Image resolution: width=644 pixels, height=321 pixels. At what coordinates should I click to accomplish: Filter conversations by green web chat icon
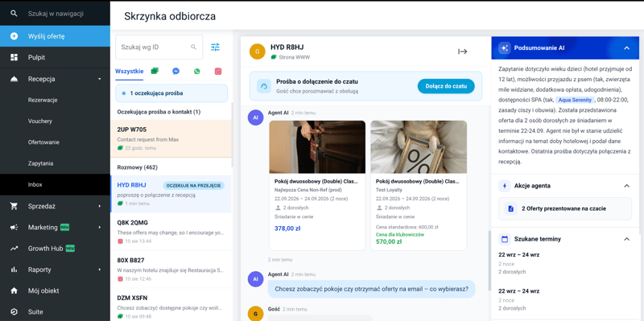[155, 71]
